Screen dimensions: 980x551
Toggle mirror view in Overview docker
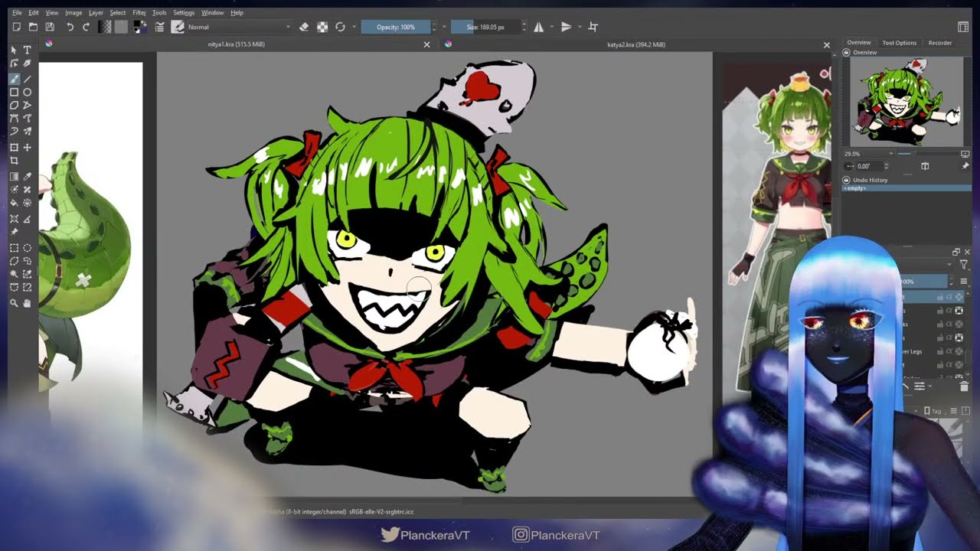point(925,166)
